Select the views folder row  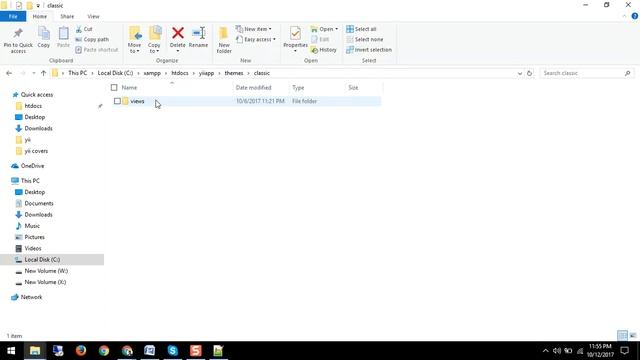(x=245, y=101)
